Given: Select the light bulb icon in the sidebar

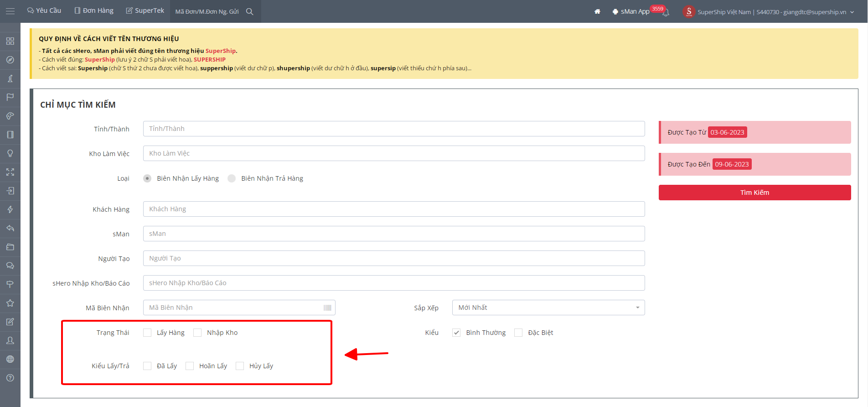Looking at the screenshot, I should point(10,153).
